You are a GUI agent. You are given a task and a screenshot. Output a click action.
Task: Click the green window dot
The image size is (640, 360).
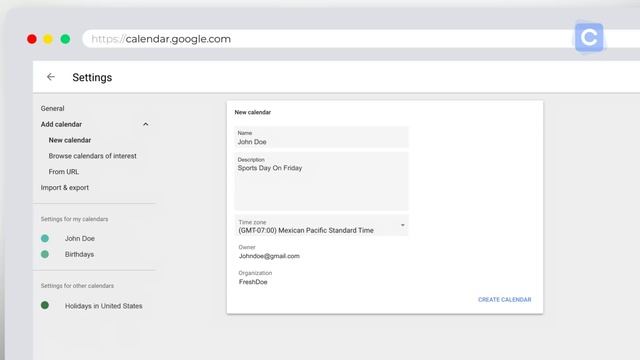[65, 39]
